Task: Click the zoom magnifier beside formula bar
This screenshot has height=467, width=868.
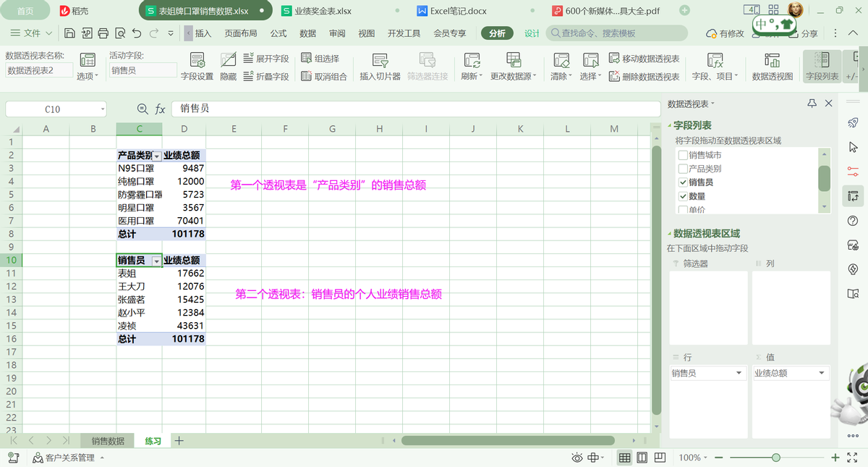Action: point(142,109)
